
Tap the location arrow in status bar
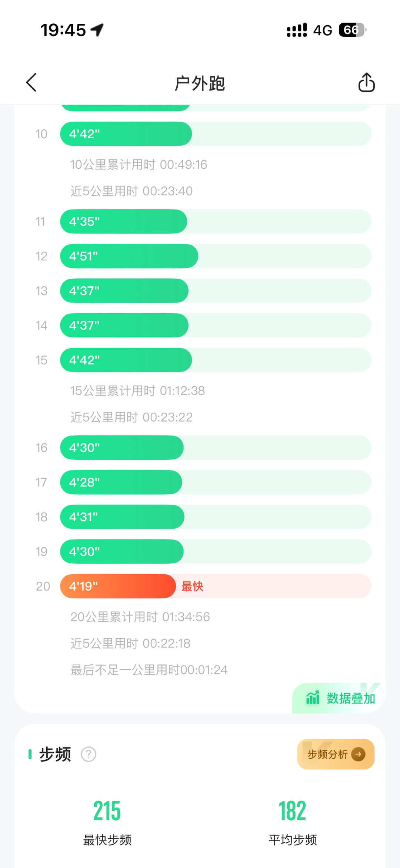(97, 30)
